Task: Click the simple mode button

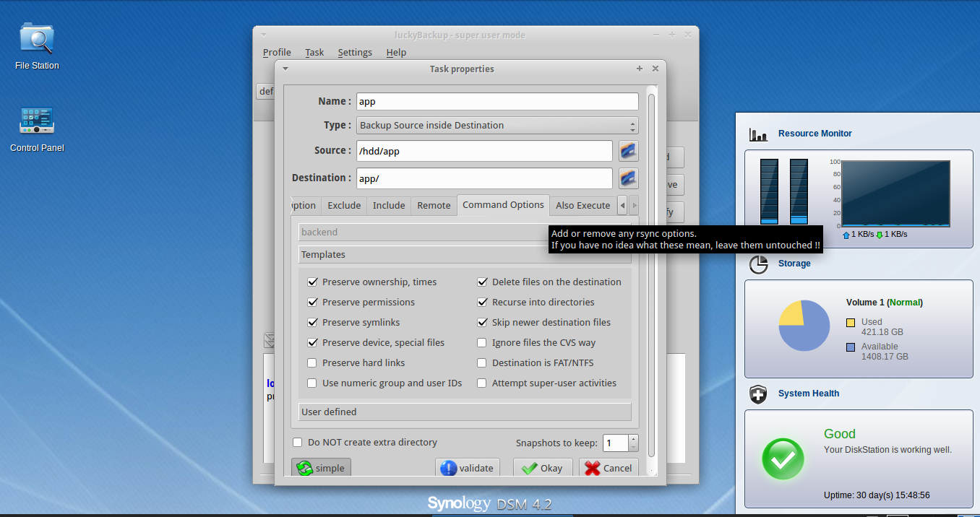Action: [x=321, y=468]
